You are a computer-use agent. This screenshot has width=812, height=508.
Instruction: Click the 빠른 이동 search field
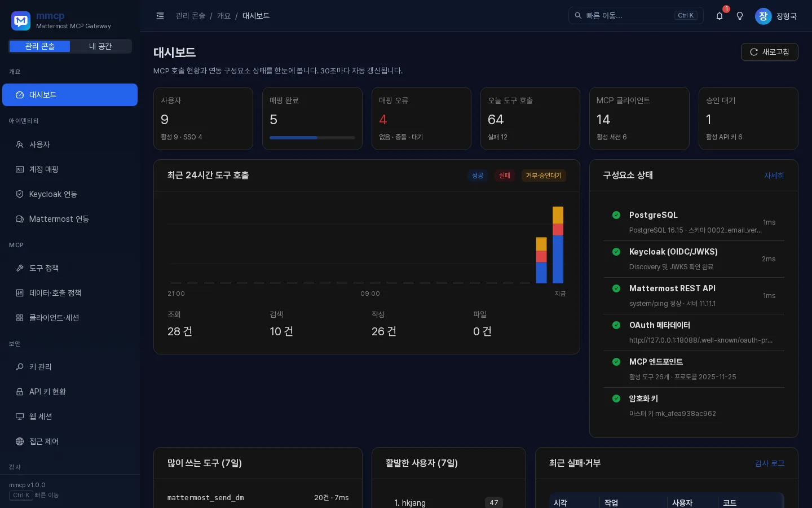point(636,16)
